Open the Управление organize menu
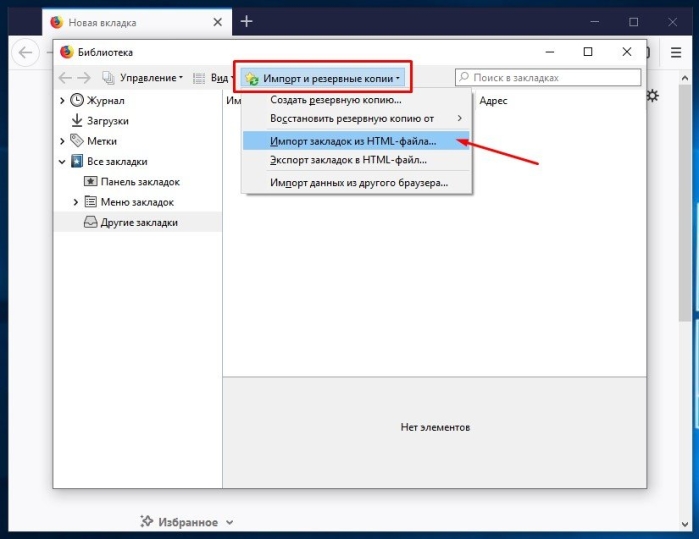699x539 pixels. coord(143,78)
